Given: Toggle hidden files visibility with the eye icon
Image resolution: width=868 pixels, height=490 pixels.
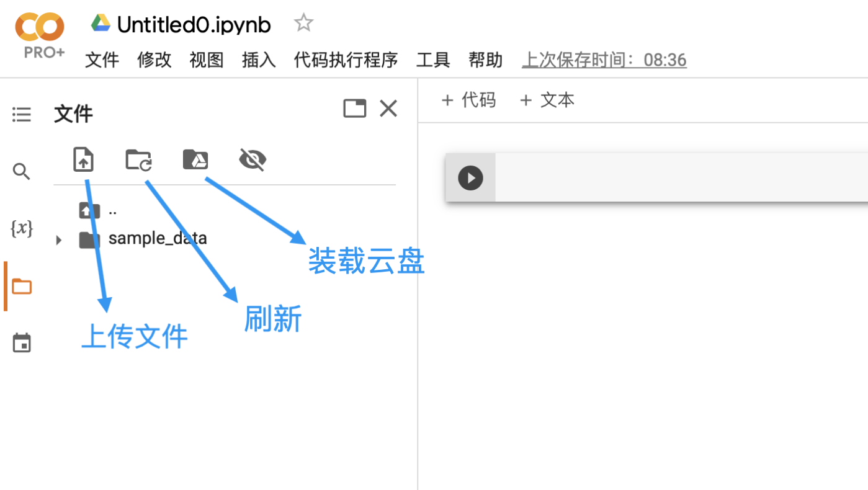Looking at the screenshot, I should pos(252,159).
